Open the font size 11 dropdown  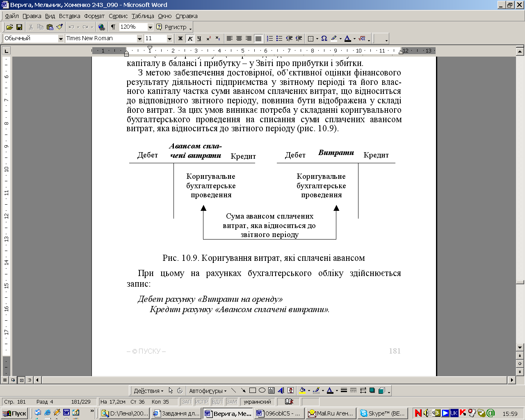click(169, 39)
